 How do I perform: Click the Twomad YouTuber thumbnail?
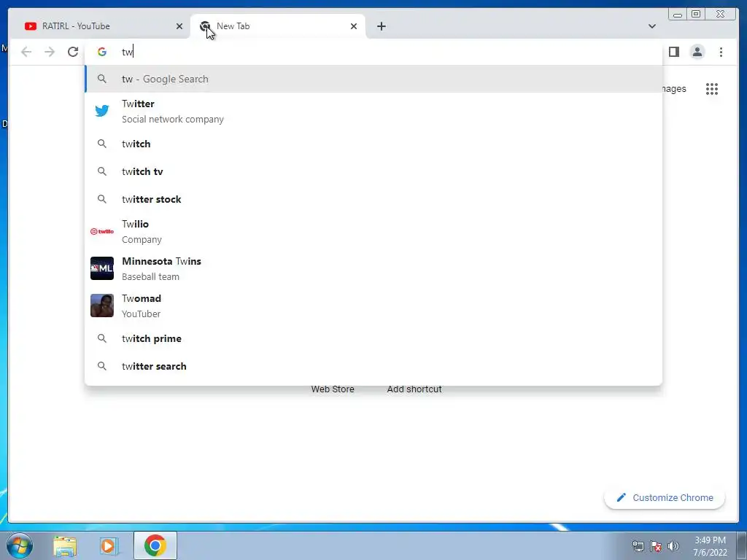[x=102, y=306]
